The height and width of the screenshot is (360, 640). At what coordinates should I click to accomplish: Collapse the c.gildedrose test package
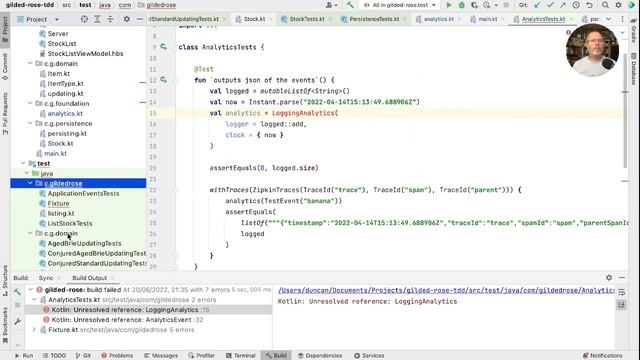(x=30, y=183)
